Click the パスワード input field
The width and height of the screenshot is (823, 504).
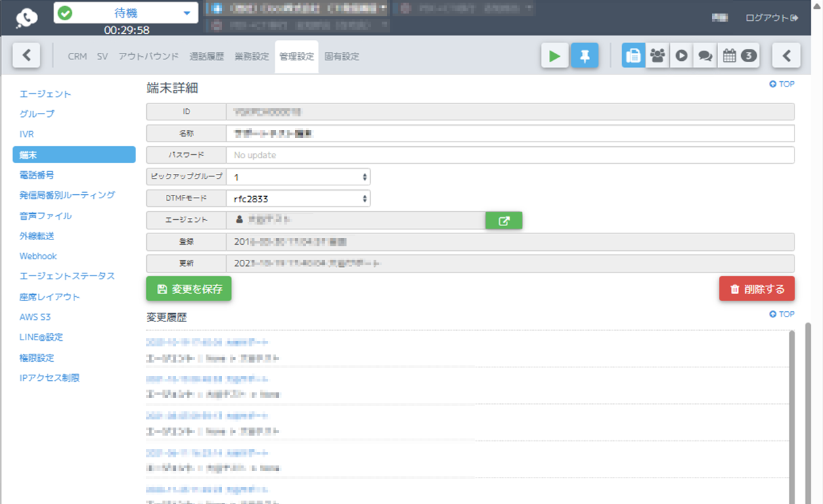click(x=510, y=155)
